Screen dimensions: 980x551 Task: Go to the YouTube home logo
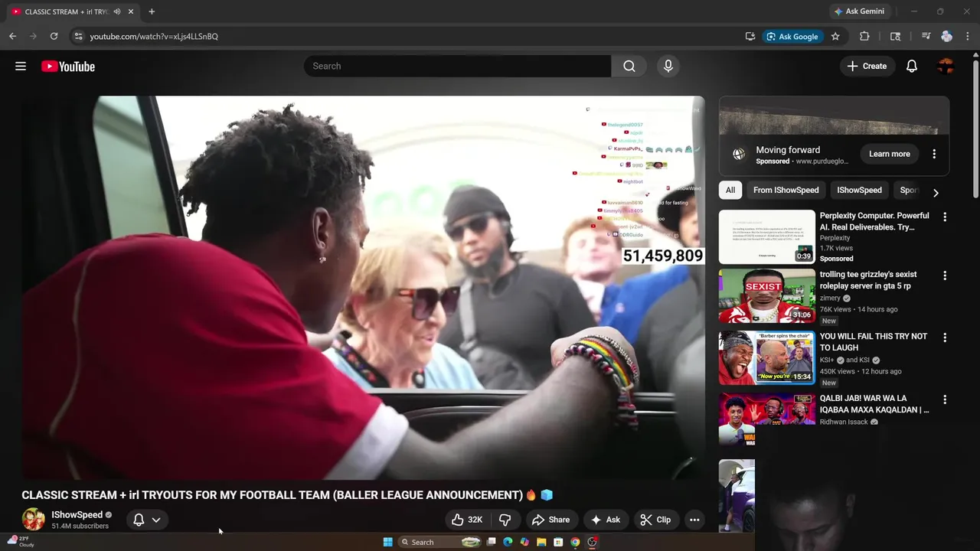click(68, 67)
